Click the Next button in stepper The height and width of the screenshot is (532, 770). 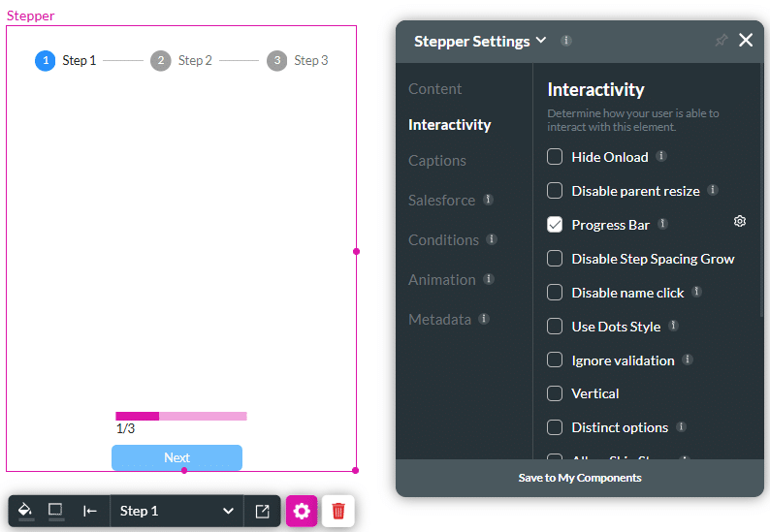click(x=176, y=457)
